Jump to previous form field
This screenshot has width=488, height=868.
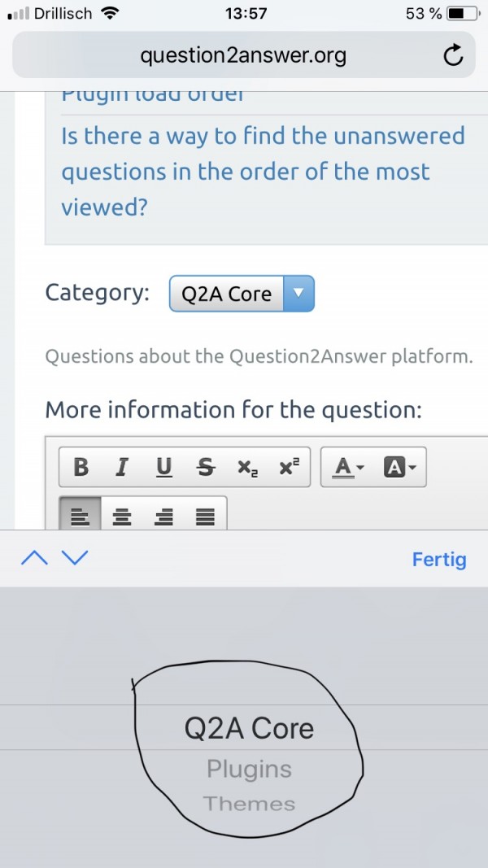point(35,558)
